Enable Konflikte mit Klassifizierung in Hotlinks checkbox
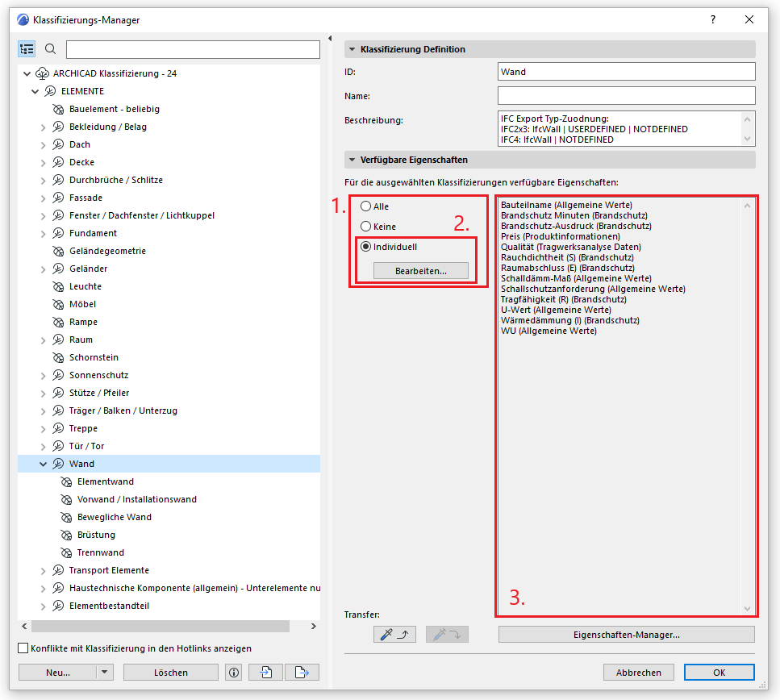This screenshot has width=780, height=700. pyautogui.click(x=23, y=648)
